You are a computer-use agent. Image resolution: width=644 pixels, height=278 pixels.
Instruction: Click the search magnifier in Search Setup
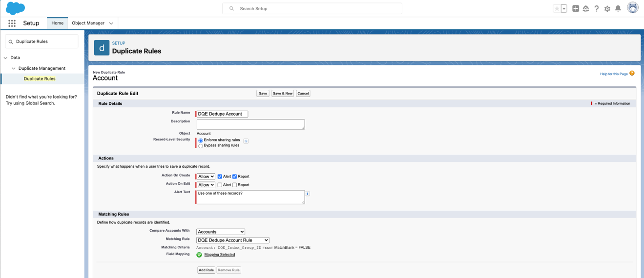pos(231,8)
